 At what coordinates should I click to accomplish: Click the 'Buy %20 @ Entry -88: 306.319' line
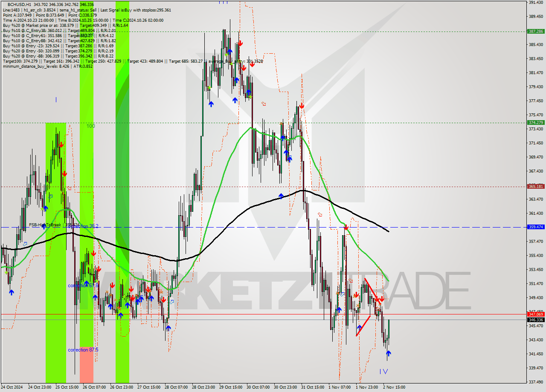pyautogui.click(x=58, y=56)
